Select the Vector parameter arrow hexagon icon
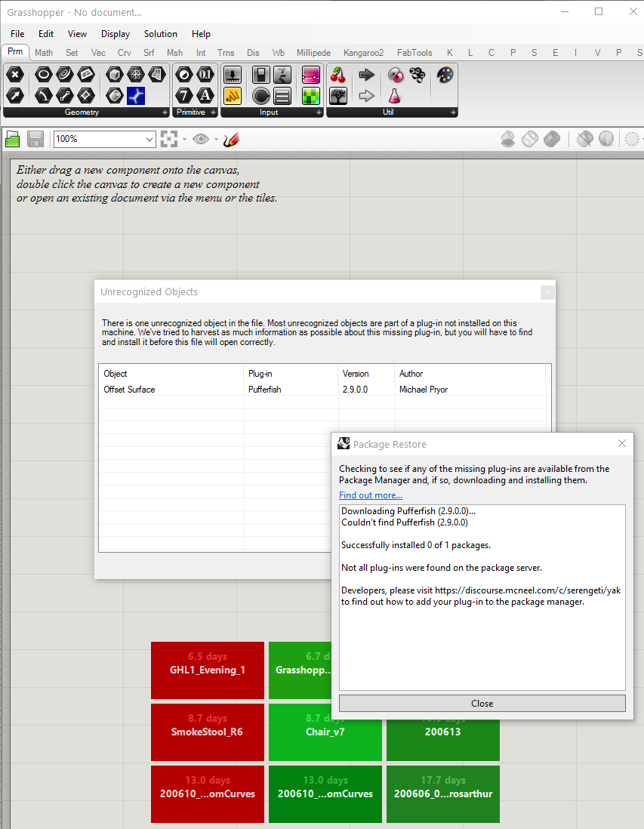The height and width of the screenshot is (829, 644). click(x=15, y=96)
